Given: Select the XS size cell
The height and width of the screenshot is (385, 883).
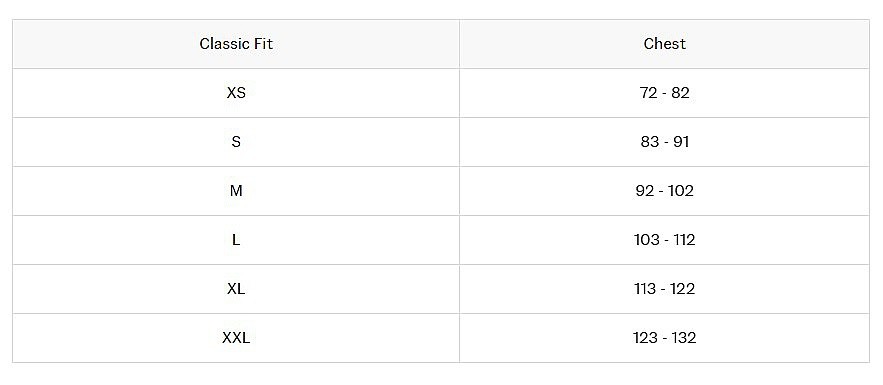Looking at the screenshot, I should [x=236, y=93].
